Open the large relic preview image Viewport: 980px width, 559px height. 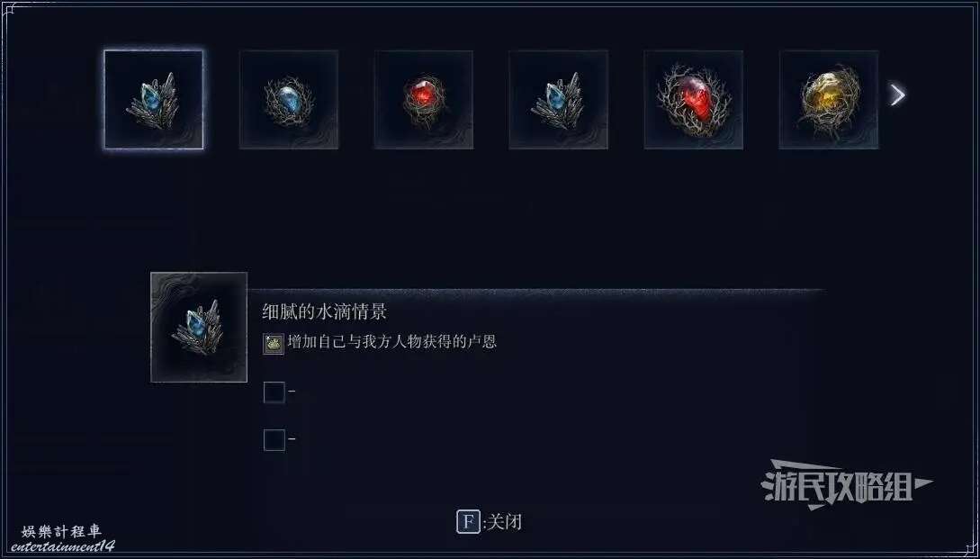click(199, 327)
